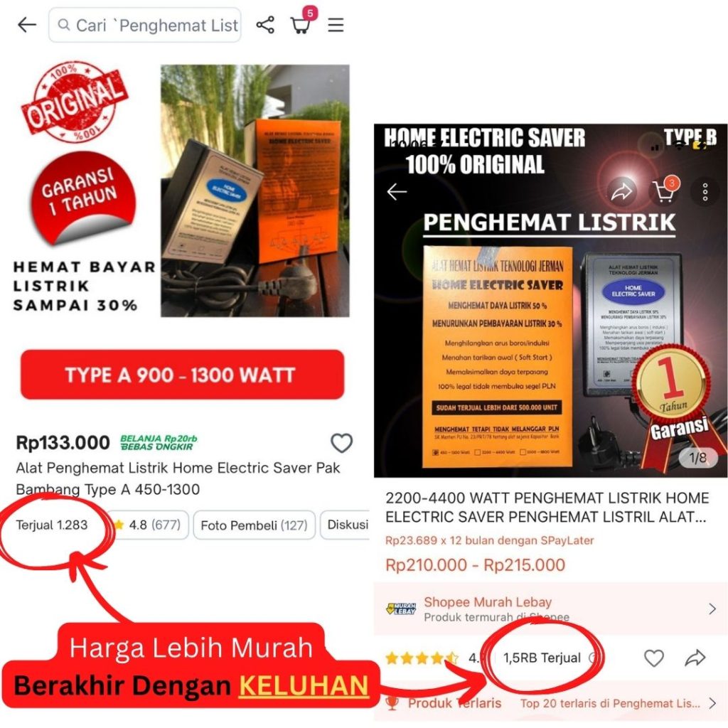This screenshot has height=728, width=728.
Task: Open the share icon in top bar
Action: [x=265, y=25]
